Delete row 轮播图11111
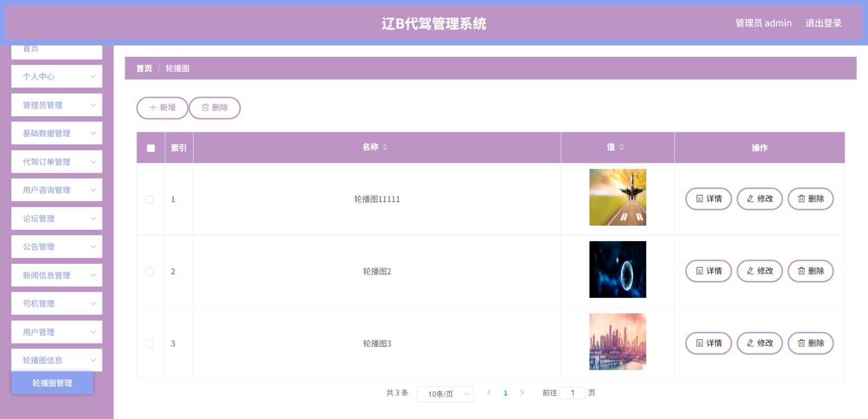The width and height of the screenshot is (868, 419). [811, 199]
